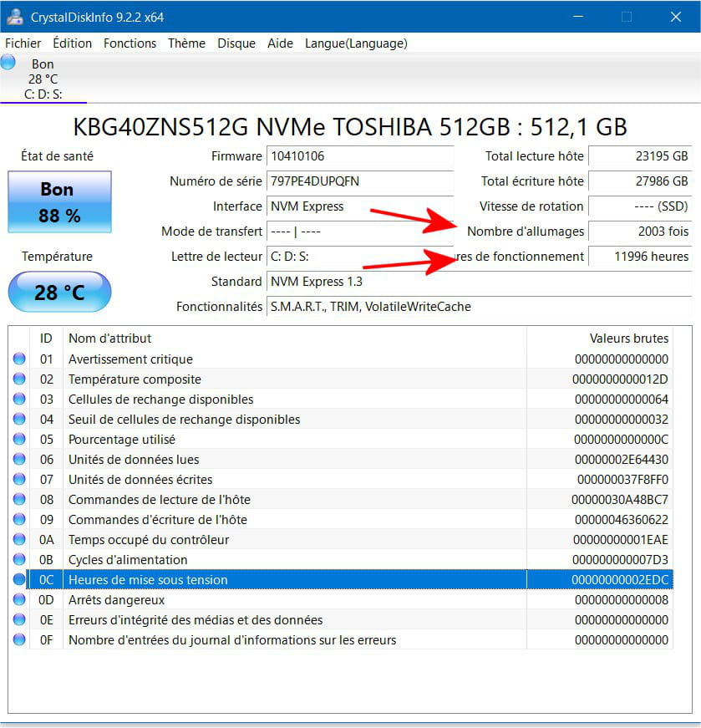Click the Mode de transfert field

[x=360, y=232]
